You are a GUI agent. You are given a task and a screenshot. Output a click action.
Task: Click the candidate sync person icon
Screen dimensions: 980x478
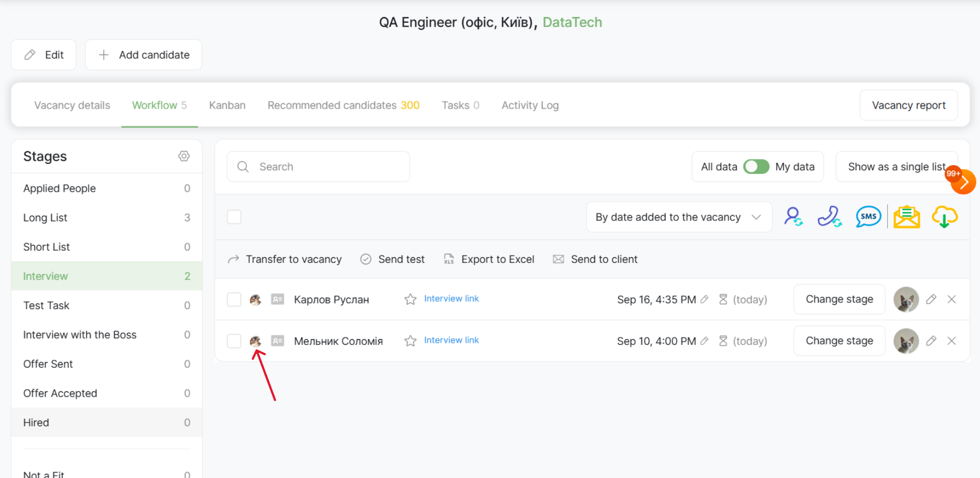coord(793,217)
